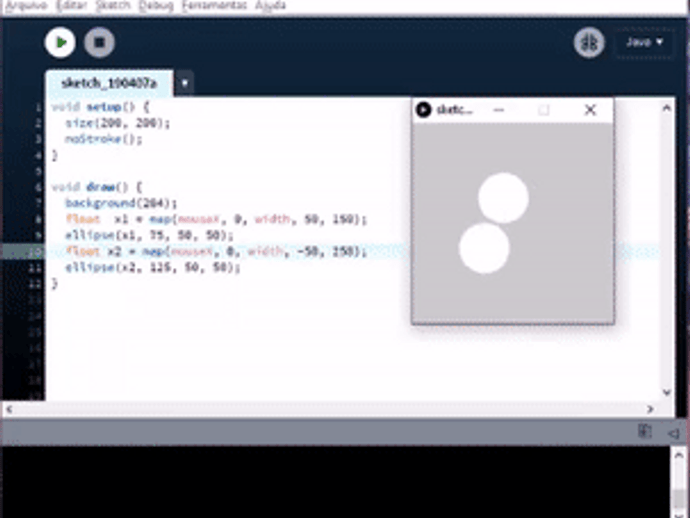Click the 'void draw() {' code line
The width and height of the screenshot is (690, 518).
click(x=97, y=187)
